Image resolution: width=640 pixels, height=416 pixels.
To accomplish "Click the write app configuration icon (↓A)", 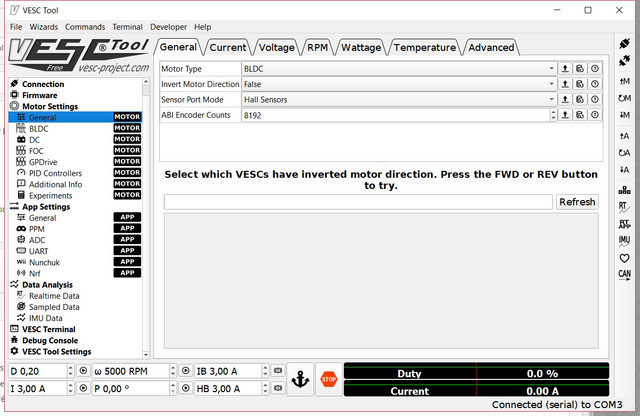I will [x=624, y=170].
